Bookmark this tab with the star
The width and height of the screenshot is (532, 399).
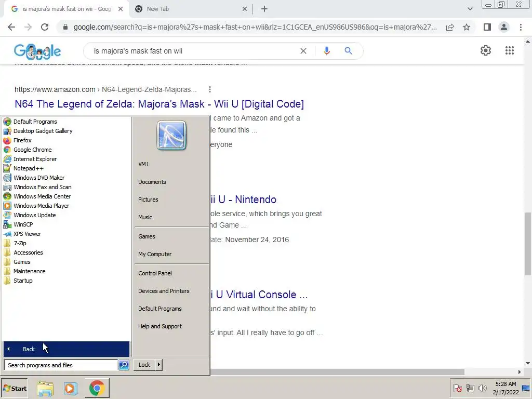click(467, 27)
